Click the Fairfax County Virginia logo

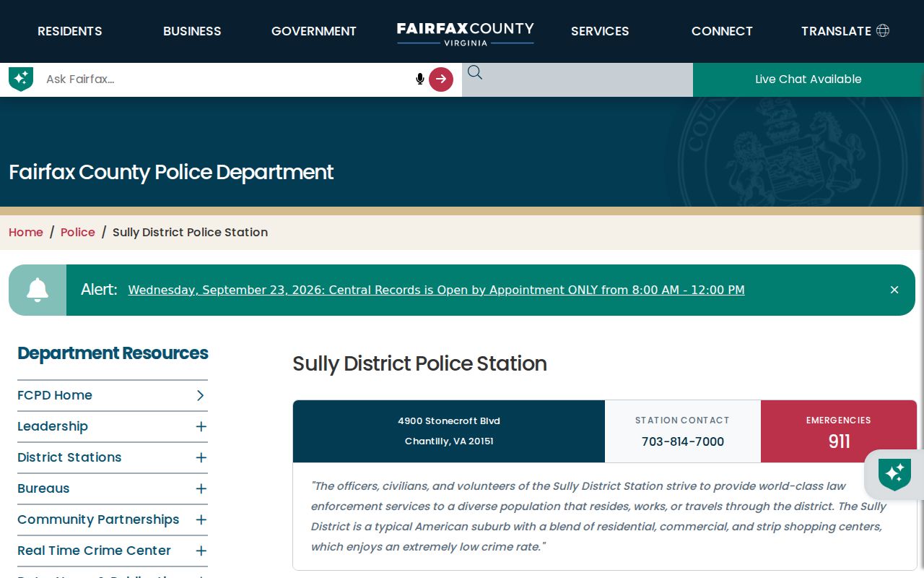tap(466, 33)
